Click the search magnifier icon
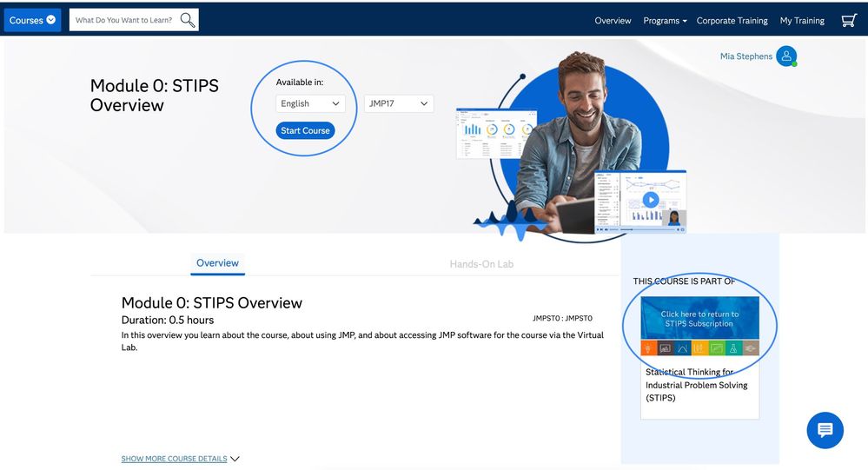This screenshot has height=470, width=868. pyautogui.click(x=188, y=21)
